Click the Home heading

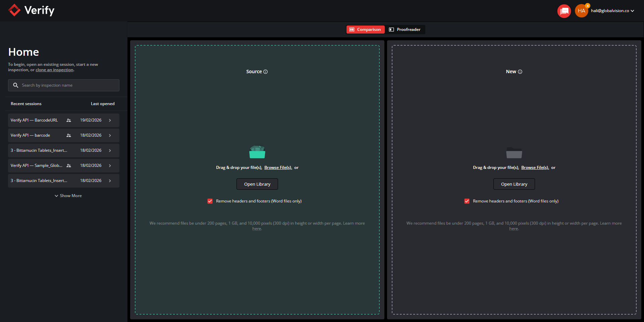(23, 52)
